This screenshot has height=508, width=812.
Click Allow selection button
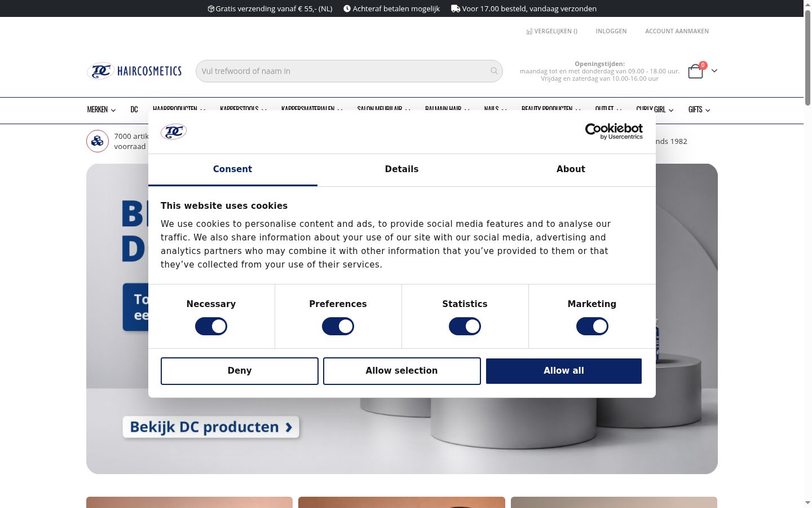point(402,371)
